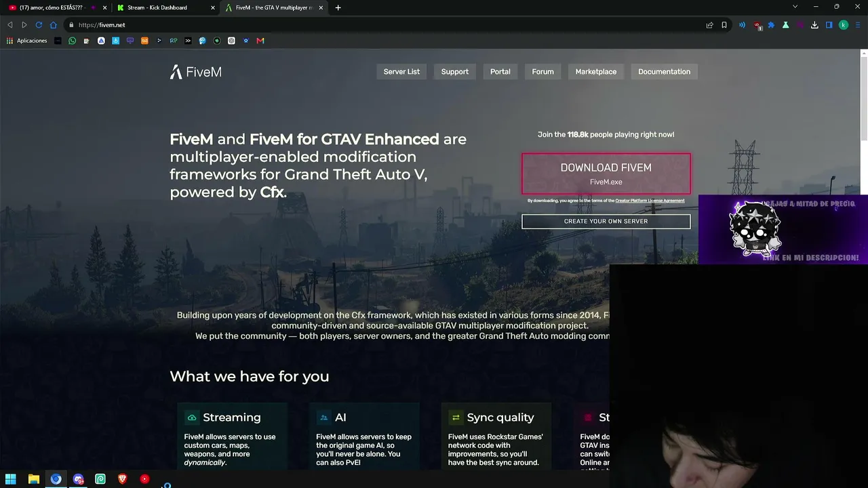The width and height of the screenshot is (868, 488).
Task: Click the share page icon in the address bar
Action: (x=709, y=25)
